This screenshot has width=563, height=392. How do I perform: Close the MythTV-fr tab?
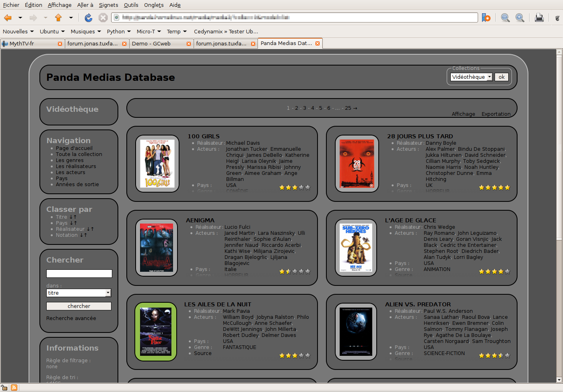tap(60, 44)
